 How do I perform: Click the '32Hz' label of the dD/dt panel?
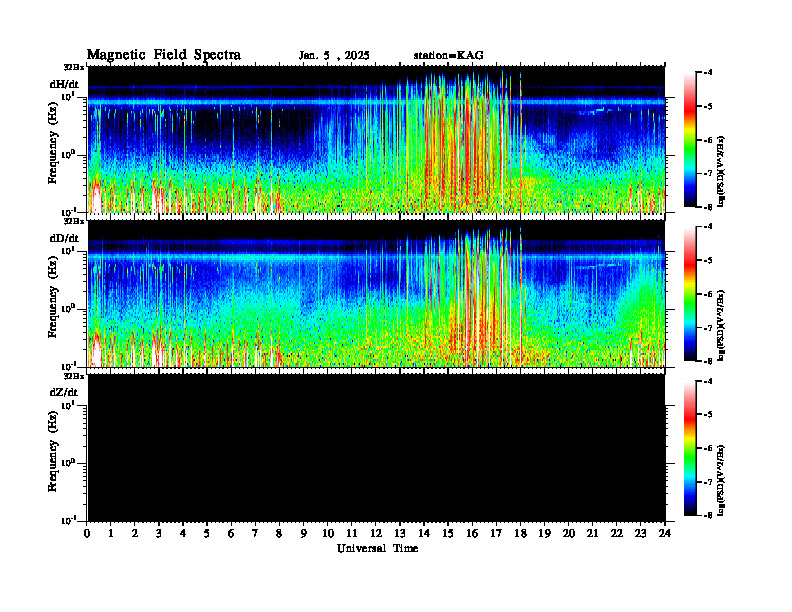pos(74,221)
